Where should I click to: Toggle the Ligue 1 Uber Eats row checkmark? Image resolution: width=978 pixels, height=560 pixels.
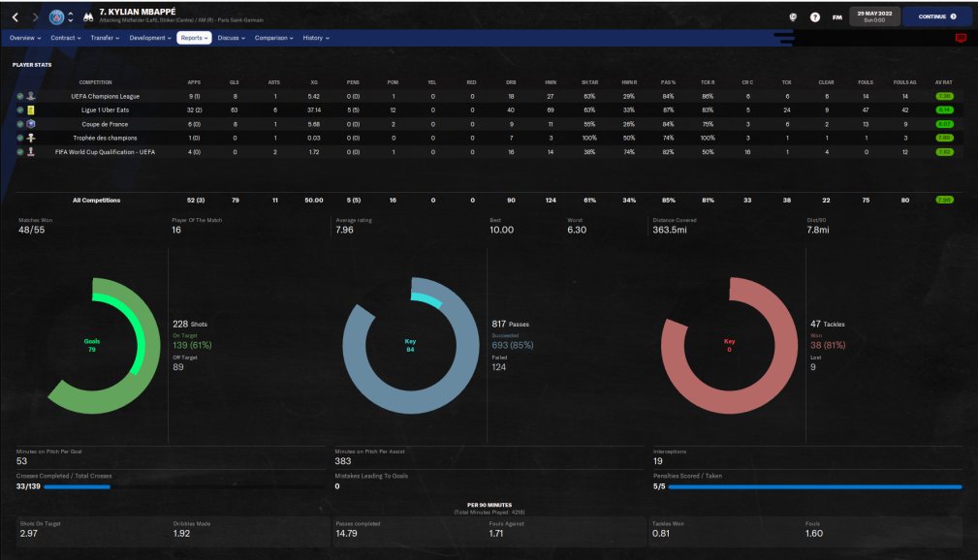pos(20,109)
